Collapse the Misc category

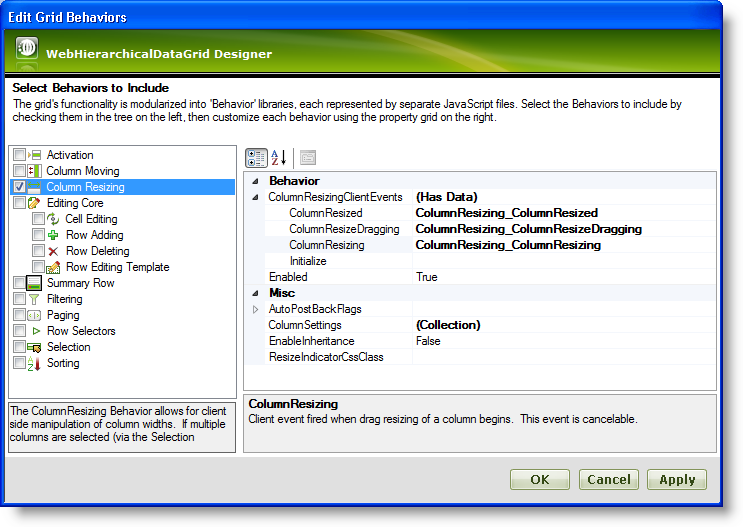255,293
